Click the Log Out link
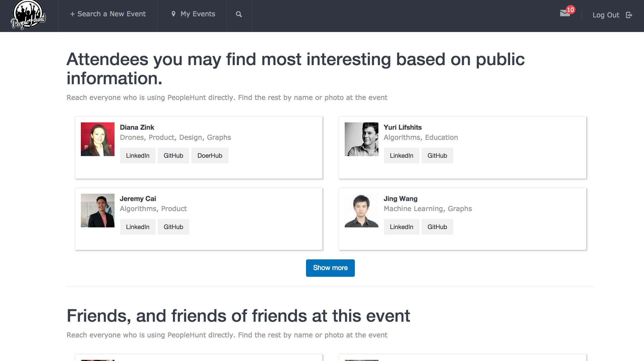 (606, 15)
